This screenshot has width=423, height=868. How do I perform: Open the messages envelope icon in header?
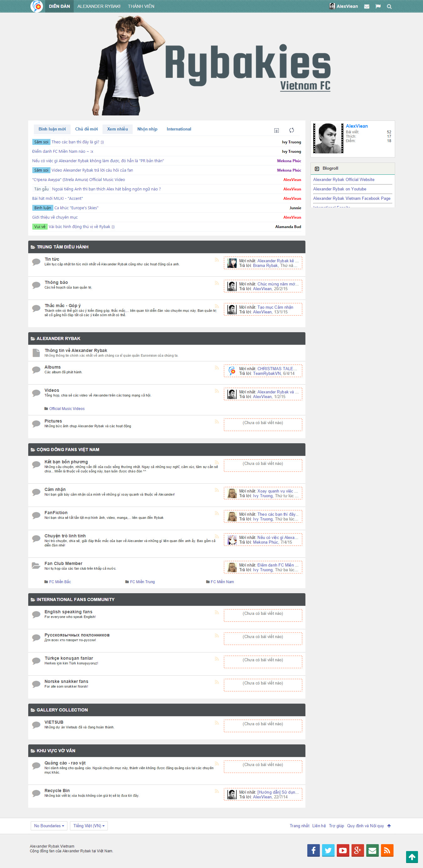(x=367, y=6)
